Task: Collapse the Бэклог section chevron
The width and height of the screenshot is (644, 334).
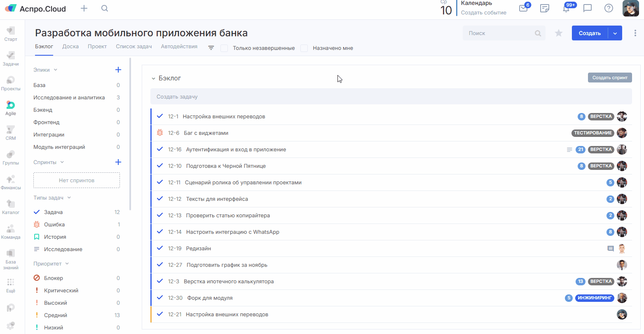Action: (153, 78)
